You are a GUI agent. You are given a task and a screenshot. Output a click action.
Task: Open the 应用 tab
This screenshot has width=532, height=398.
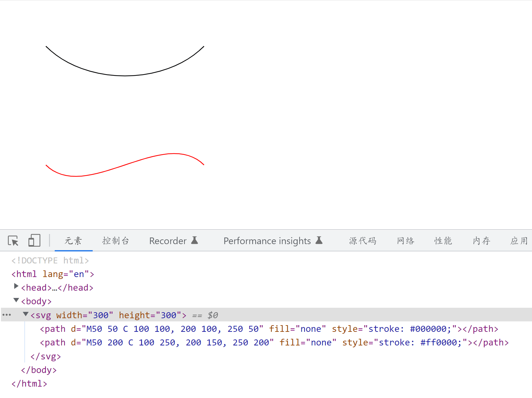[519, 241]
